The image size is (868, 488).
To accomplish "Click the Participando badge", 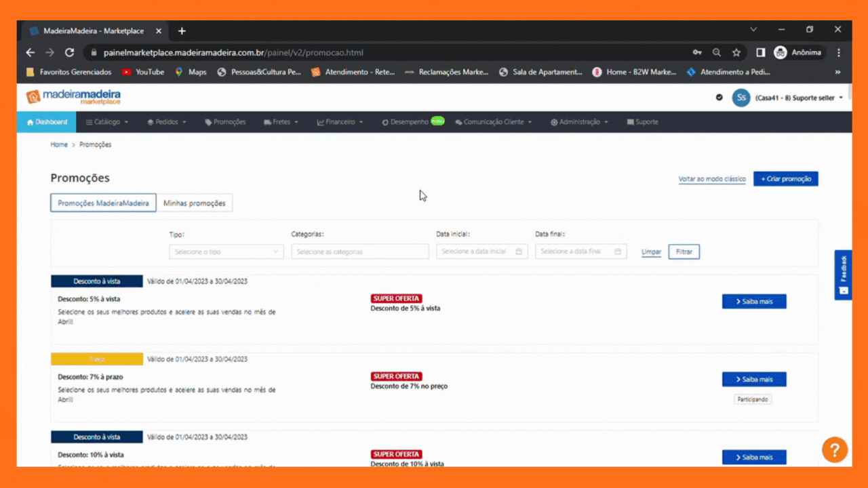I will coord(753,399).
